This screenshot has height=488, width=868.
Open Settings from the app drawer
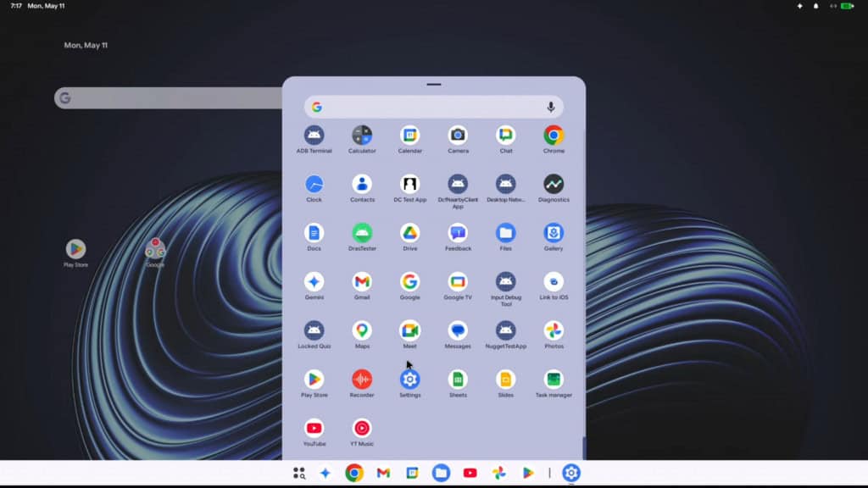pyautogui.click(x=409, y=379)
